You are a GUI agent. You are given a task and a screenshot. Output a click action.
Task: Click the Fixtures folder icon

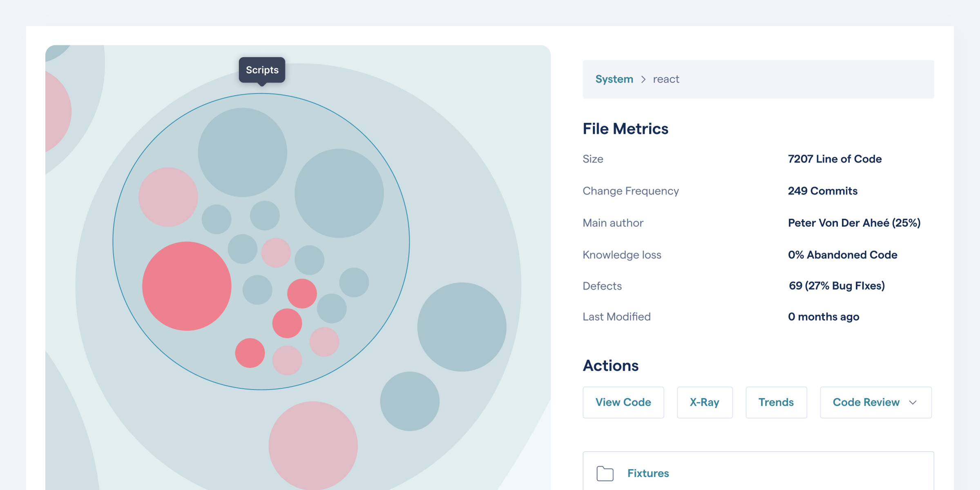[605, 473]
